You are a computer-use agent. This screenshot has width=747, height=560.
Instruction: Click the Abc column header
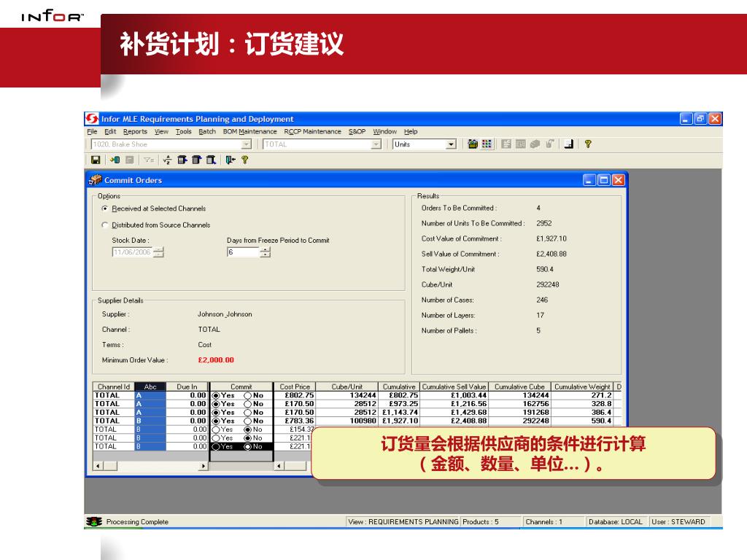pyautogui.click(x=150, y=386)
